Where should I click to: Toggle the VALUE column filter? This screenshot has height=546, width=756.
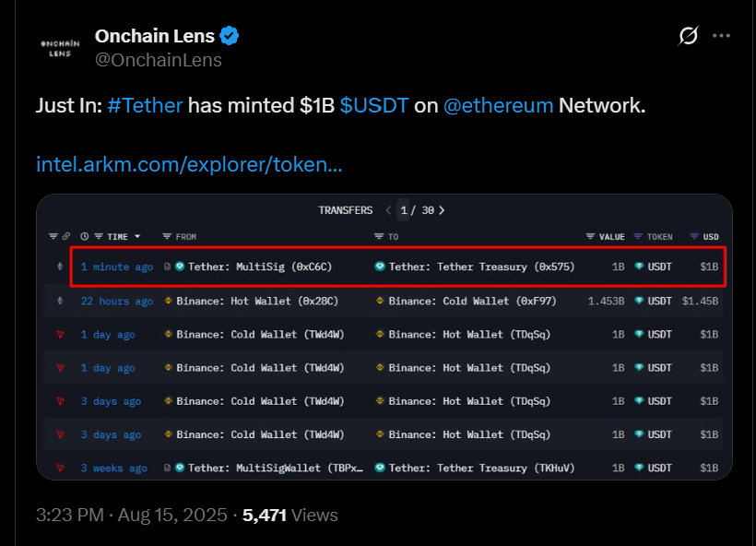click(590, 236)
